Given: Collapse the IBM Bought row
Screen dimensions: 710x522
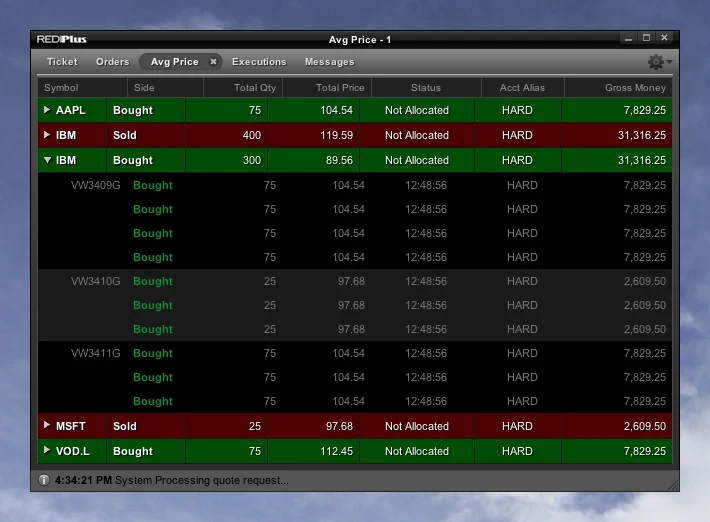Looking at the screenshot, I should tap(47, 160).
